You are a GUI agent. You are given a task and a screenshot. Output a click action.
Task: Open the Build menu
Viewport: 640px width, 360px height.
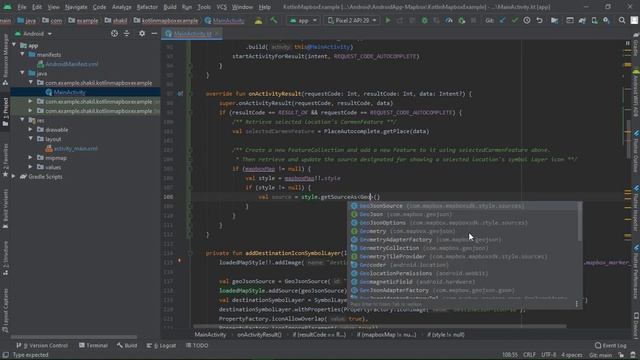coord(170,7)
